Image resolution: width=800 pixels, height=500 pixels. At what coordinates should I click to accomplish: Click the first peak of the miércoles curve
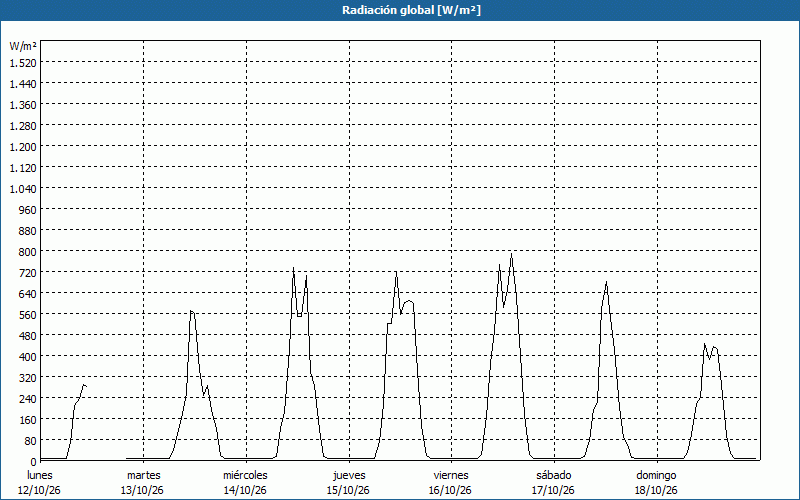pyautogui.click(x=293, y=268)
